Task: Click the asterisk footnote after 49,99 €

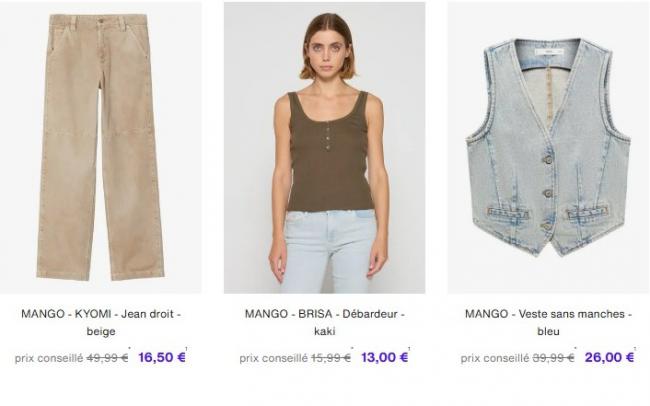Action: [129, 348]
